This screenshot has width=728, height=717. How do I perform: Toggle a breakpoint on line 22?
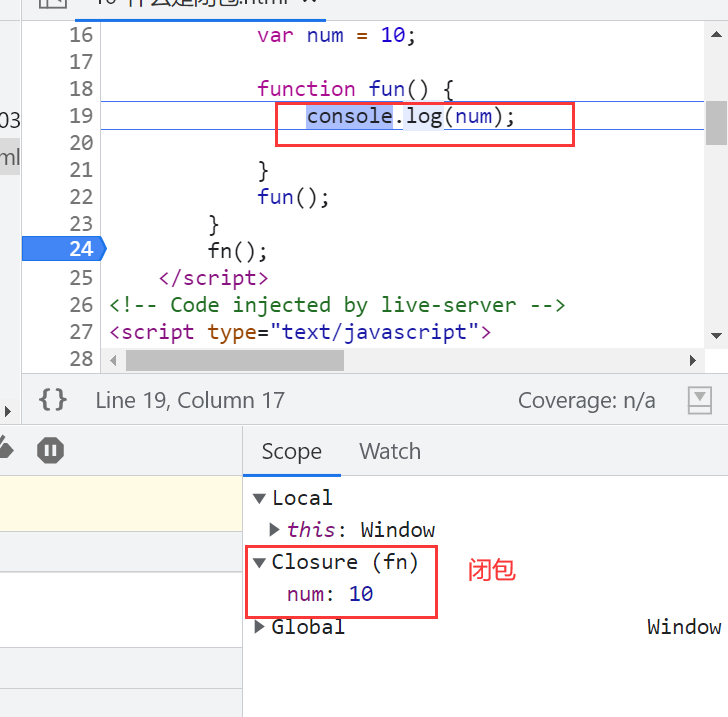[80, 197]
